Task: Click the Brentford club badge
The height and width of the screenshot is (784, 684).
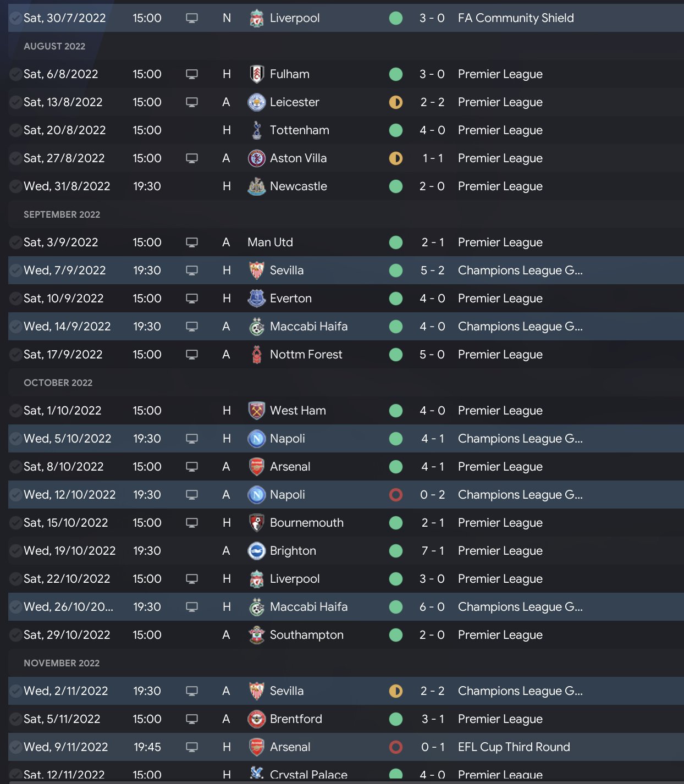Action: point(256,719)
